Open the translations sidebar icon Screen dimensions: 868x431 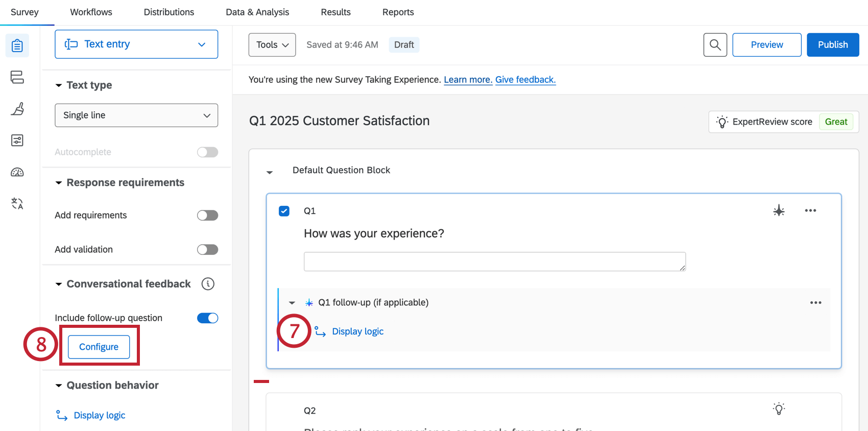pos(17,204)
